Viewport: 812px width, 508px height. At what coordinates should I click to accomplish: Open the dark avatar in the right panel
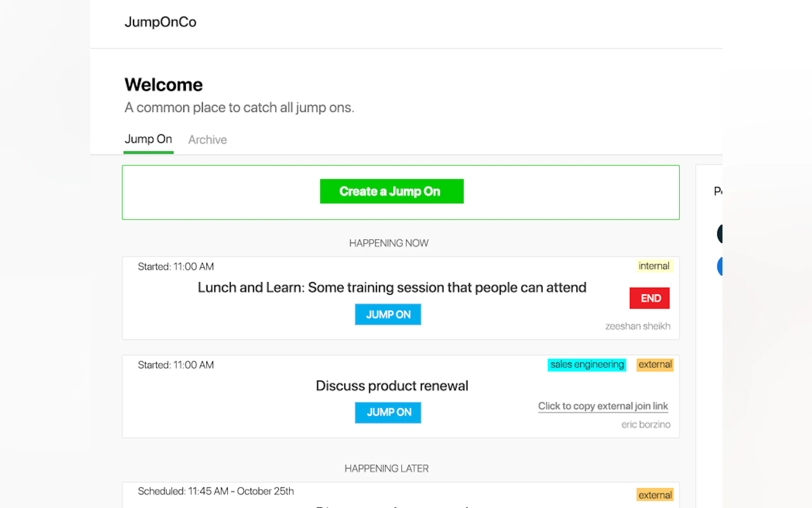[x=719, y=234]
